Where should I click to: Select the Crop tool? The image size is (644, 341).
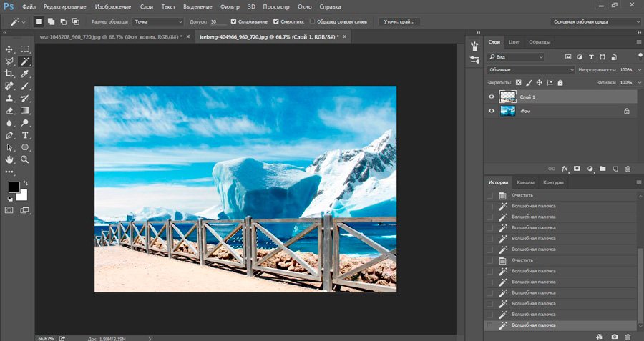[9, 74]
